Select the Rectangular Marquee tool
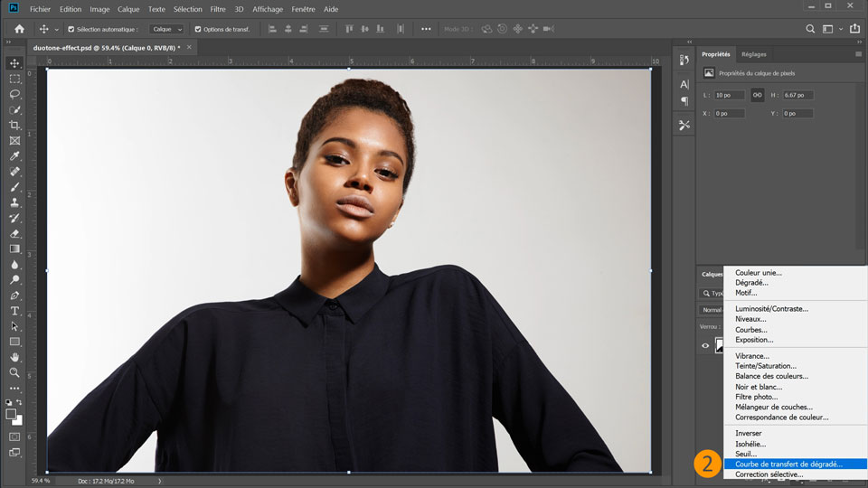The image size is (868, 488). point(15,79)
